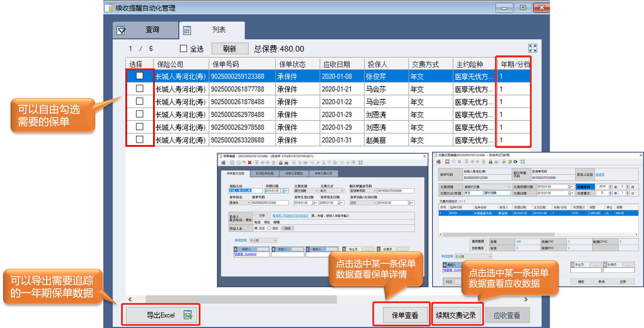
Task: Click the printer icon in 保单编辑 toolbar
Action: coord(286,163)
